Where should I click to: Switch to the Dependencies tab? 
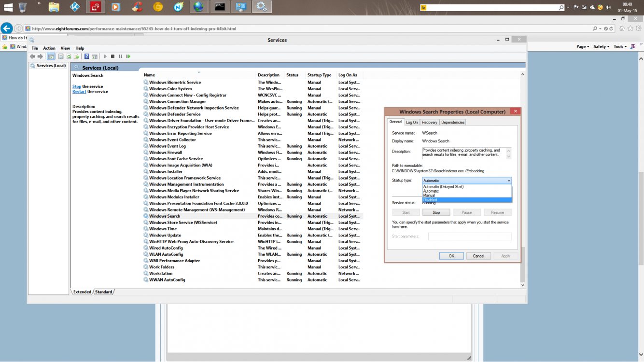(453, 122)
